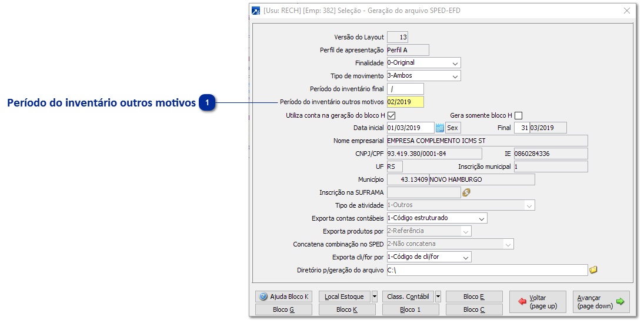Click the IE field 0860284336
Image resolution: width=644 pixels, height=323 pixels.
550,154
